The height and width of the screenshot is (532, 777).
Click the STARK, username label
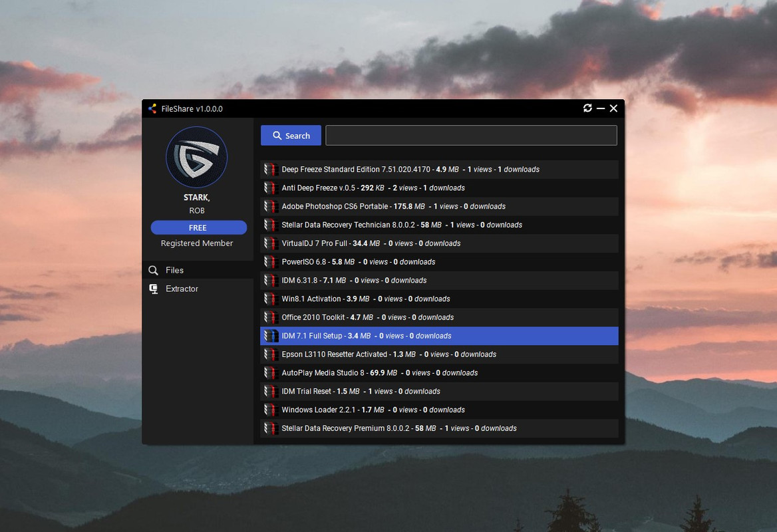197,197
